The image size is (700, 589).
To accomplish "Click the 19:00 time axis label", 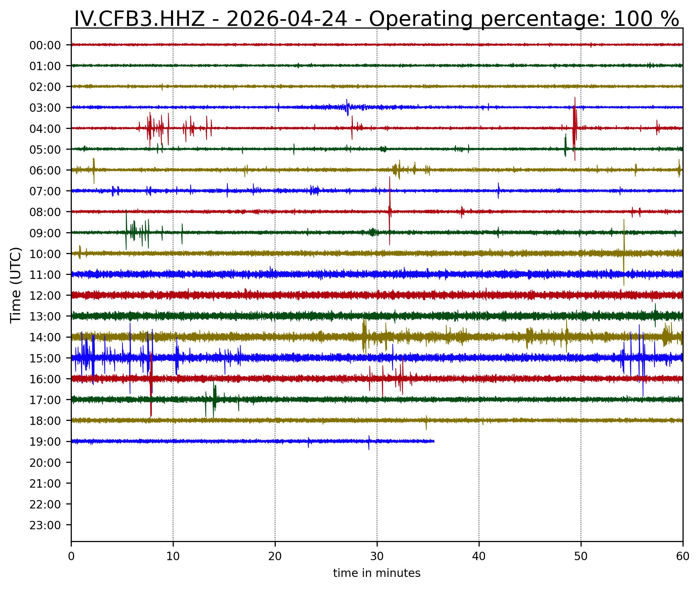I will (x=45, y=442).
